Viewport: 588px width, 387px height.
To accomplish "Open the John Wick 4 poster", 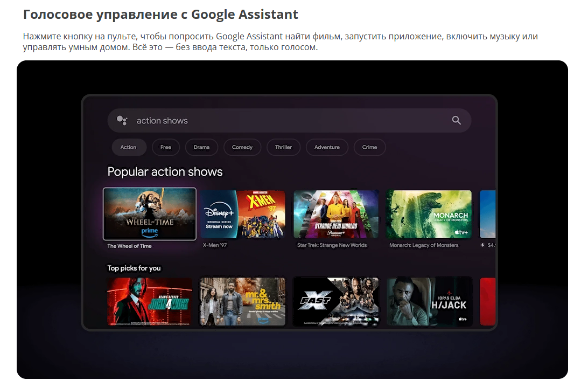I will (150, 301).
